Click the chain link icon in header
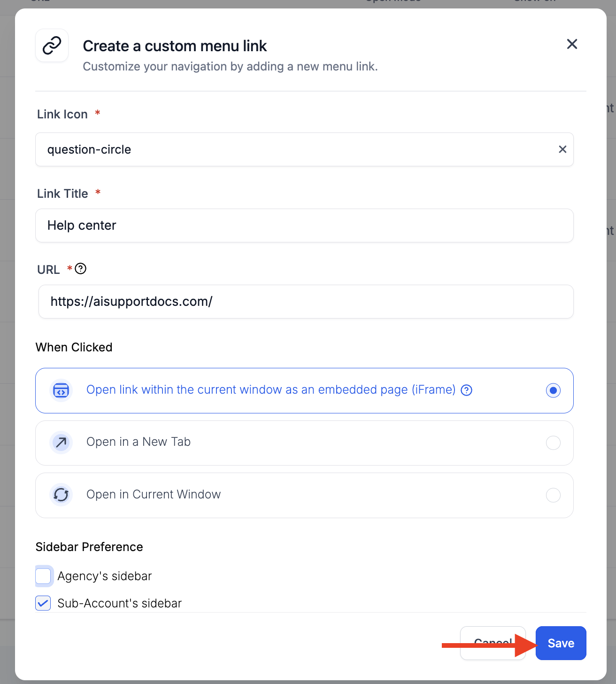Screen dimensions: 616x684 coord(52,46)
